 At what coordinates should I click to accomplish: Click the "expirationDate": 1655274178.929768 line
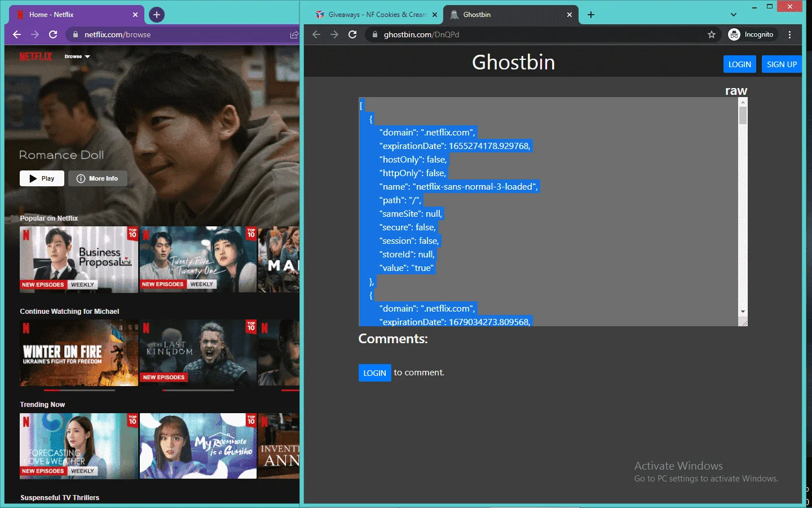456,146
